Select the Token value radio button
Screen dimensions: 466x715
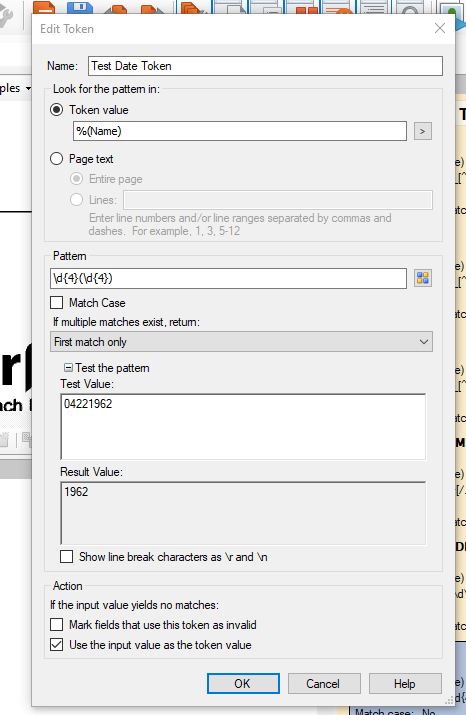57,110
